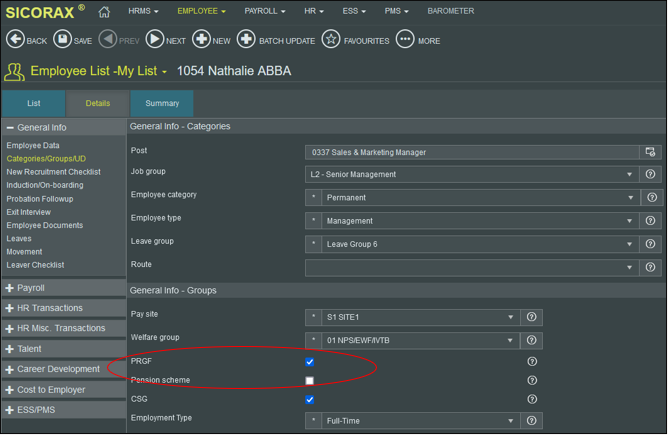Create a New employee entry
Image resolution: width=671 pixels, height=437 pixels.
coord(201,40)
